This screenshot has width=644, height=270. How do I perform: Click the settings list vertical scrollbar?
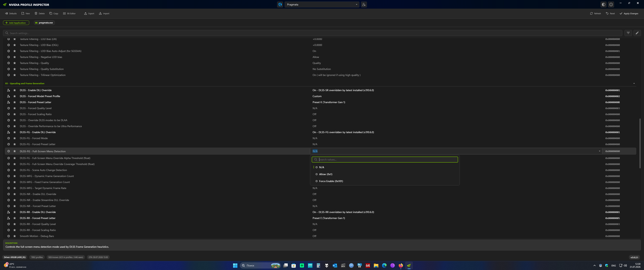[x=640, y=143]
